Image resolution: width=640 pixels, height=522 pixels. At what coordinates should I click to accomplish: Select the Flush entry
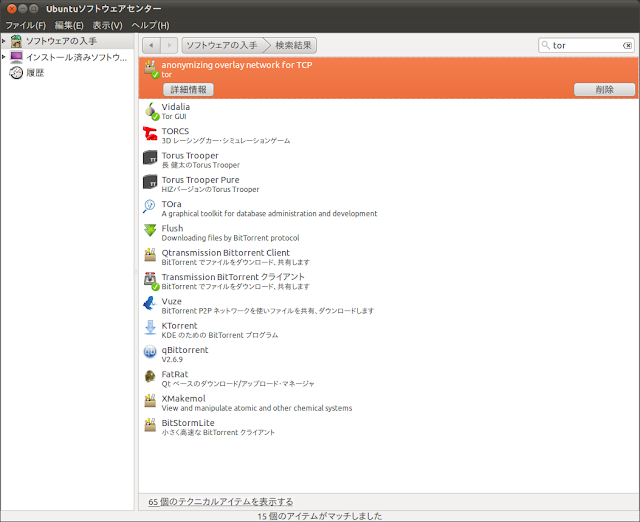[389, 233]
